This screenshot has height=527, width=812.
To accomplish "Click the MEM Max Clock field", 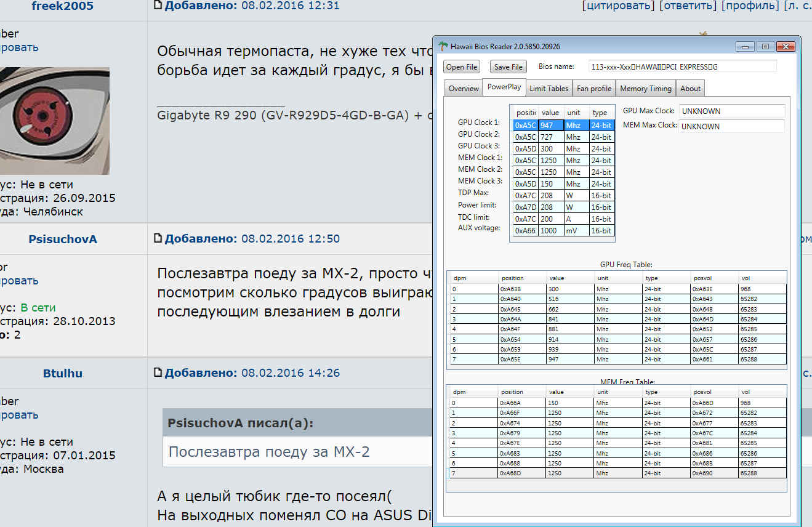I will (731, 126).
